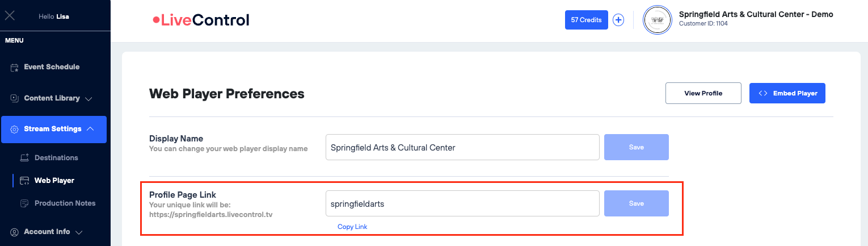The height and width of the screenshot is (246, 868).
Task: Click the Copy Link link
Action: (x=352, y=227)
